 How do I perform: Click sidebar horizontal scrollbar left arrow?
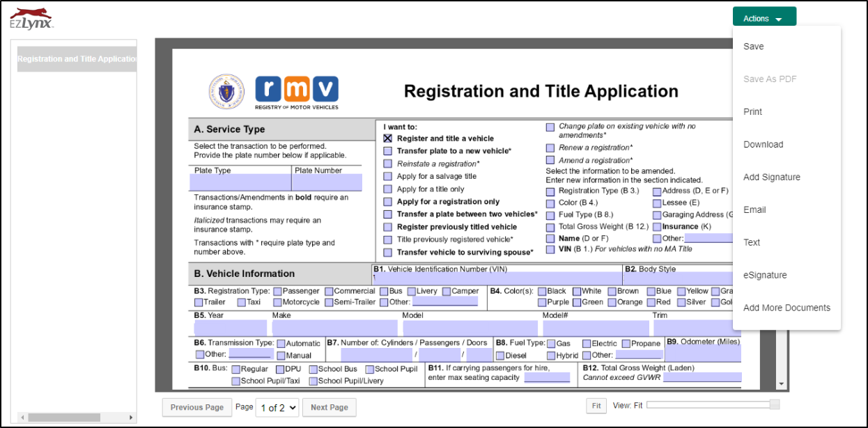click(22, 417)
